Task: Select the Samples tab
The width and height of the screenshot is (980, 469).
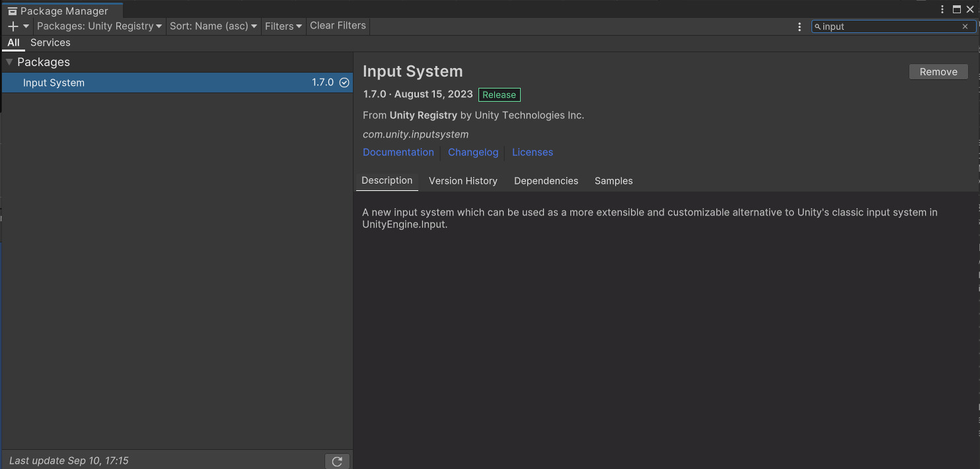Action: coord(613,181)
